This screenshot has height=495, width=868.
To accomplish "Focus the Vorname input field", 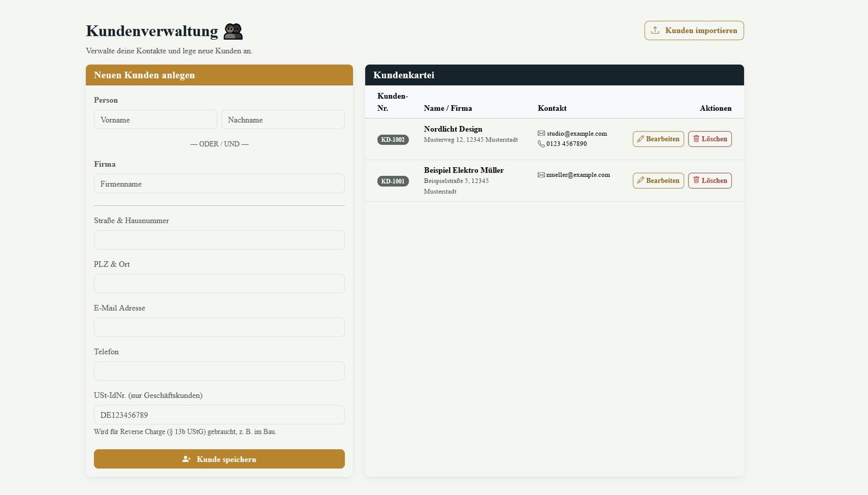I will (155, 119).
